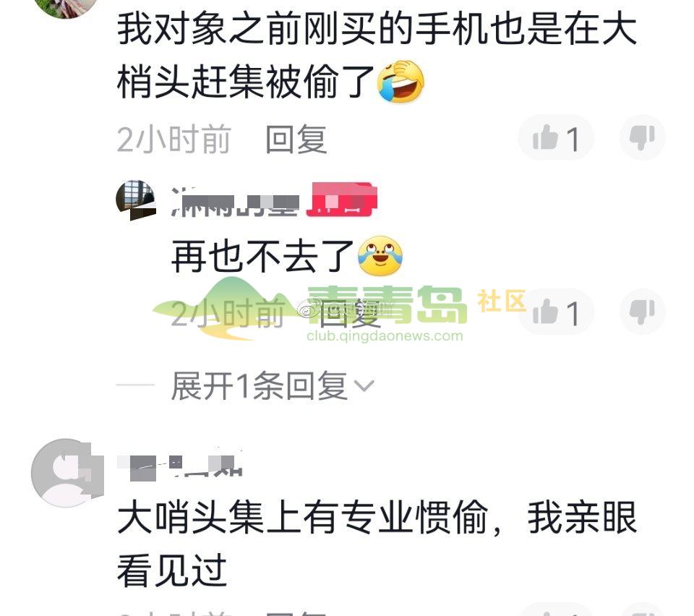Click the red badge beside reply username
The height and width of the screenshot is (616, 694).
tap(342, 200)
